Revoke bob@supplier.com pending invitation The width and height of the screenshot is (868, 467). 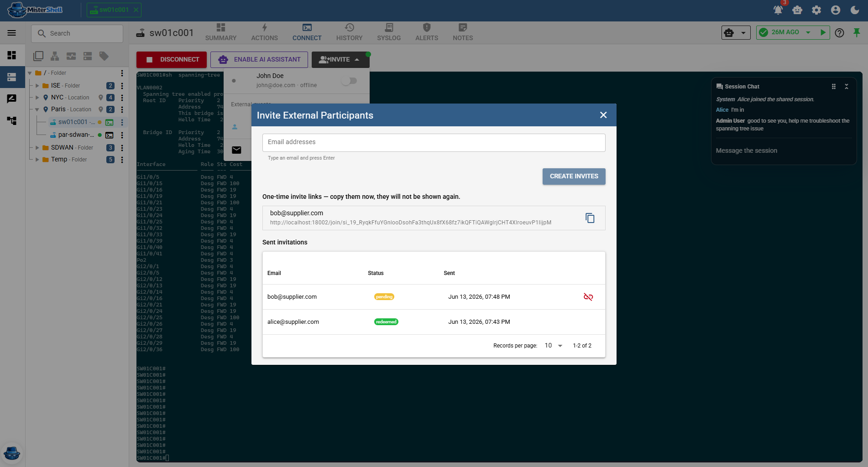pyautogui.click(x=588, y=297)
